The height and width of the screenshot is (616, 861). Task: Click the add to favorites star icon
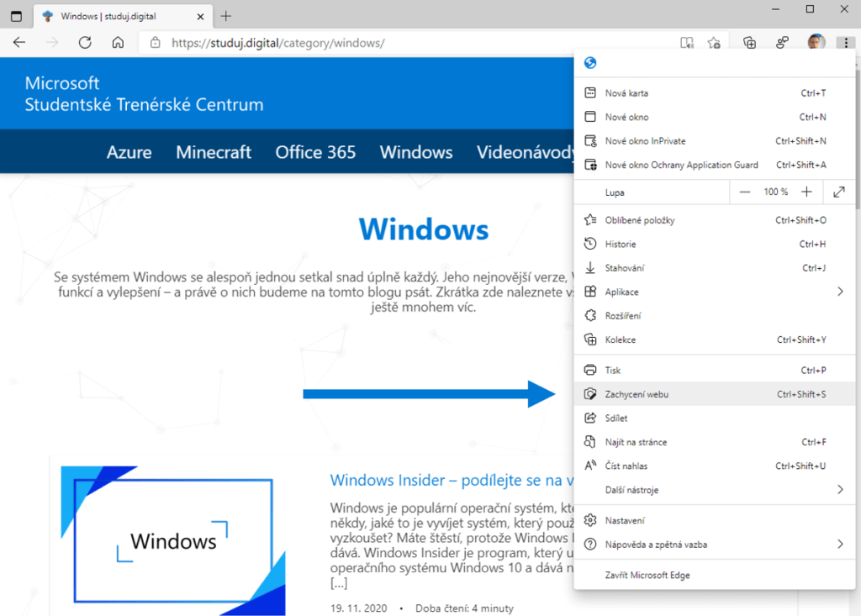tap(713, 43)
